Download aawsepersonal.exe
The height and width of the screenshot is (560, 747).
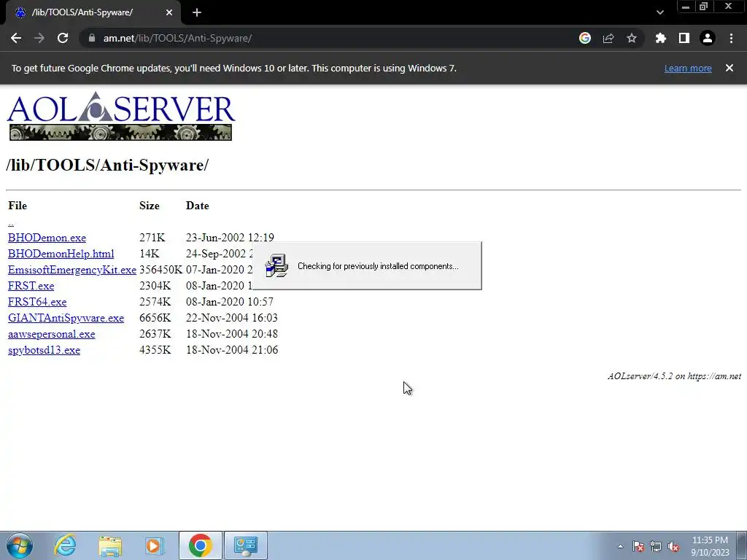[52, 334]
